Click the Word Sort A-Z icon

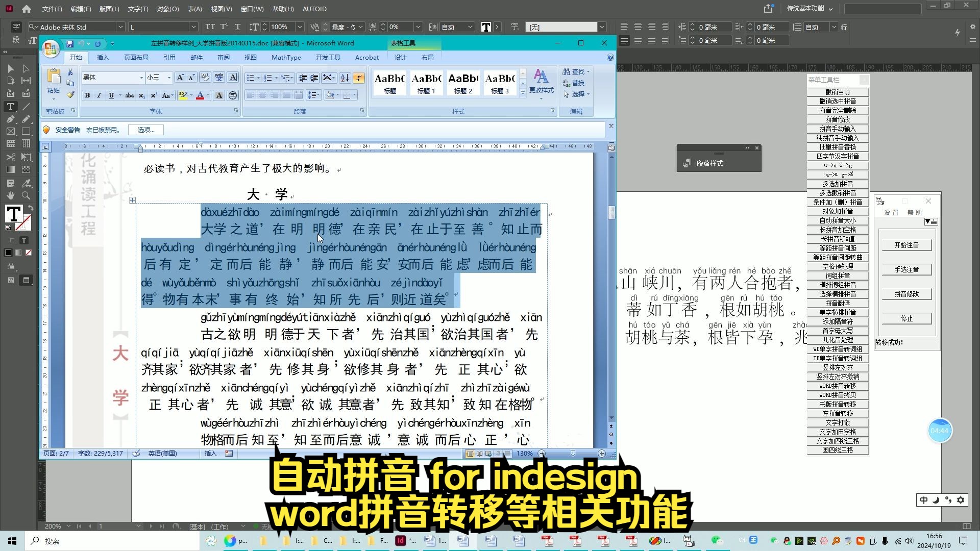point(345,78)
